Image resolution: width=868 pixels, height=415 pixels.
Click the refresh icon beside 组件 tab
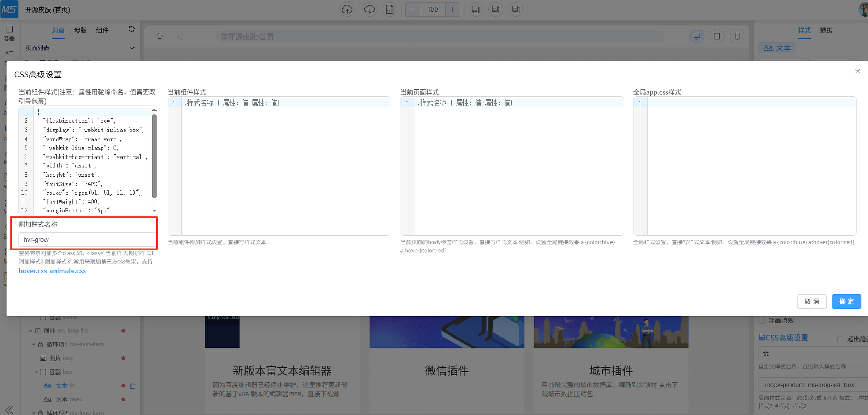click(131, 30)
